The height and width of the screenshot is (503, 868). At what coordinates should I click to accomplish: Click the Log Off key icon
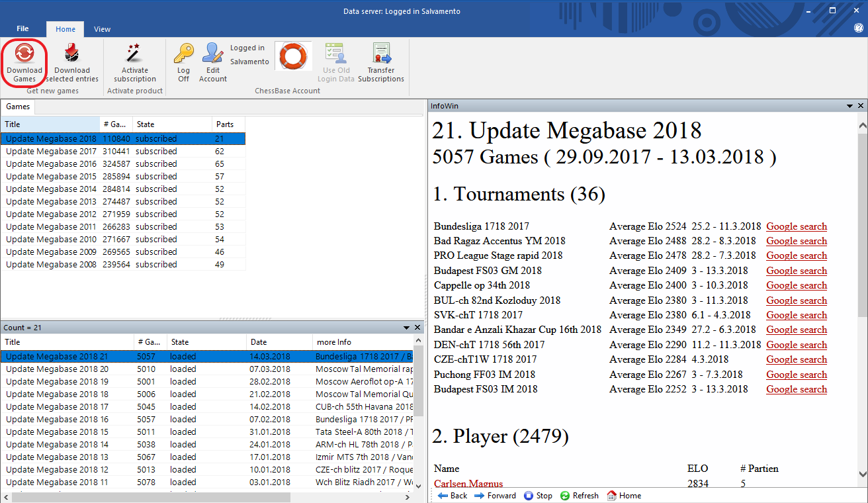(x=183, y=63)
